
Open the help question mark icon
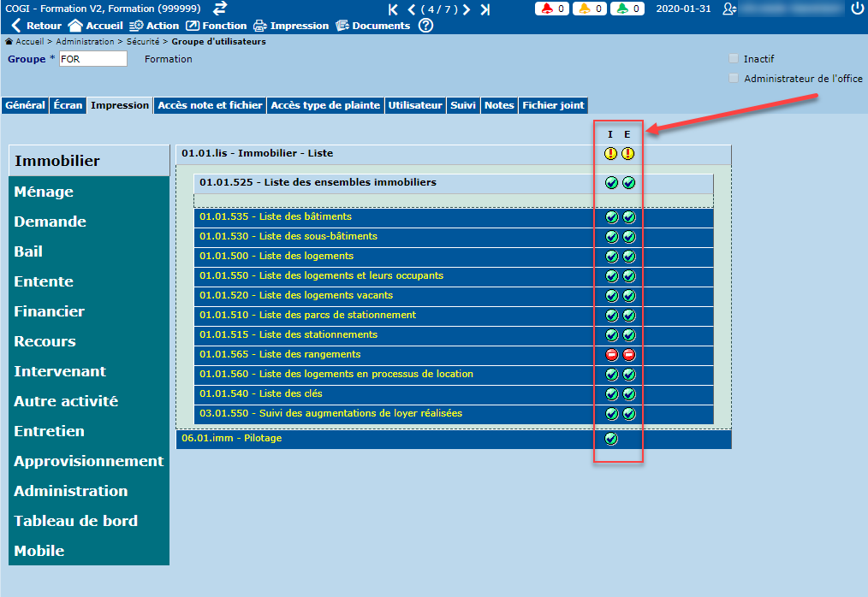tap(425, 26)
